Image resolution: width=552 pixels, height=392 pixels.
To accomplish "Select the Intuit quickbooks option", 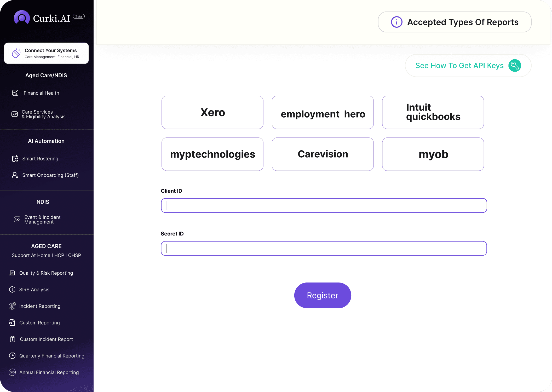I will [433, 112].
